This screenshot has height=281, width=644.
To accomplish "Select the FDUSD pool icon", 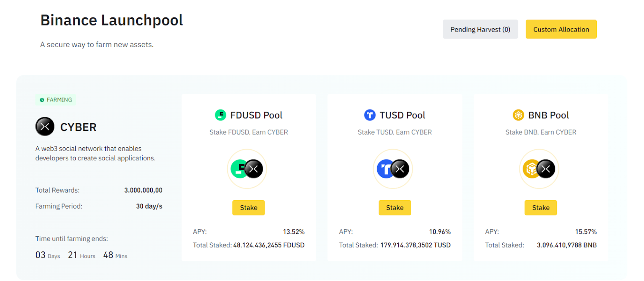I will (x=220, y=115).
